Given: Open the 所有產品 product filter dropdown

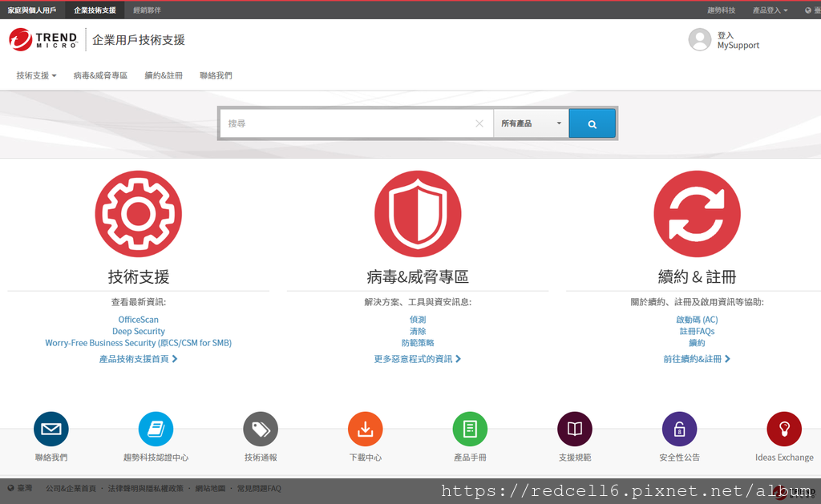Looking at the screenshot, I should (x=531, y=123).
